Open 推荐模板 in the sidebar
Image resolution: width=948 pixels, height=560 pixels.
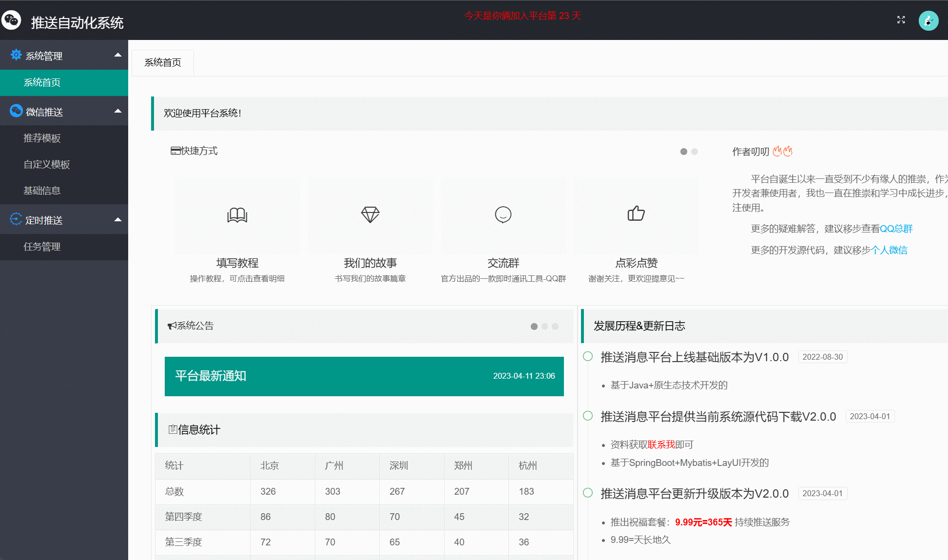[42, 138]
